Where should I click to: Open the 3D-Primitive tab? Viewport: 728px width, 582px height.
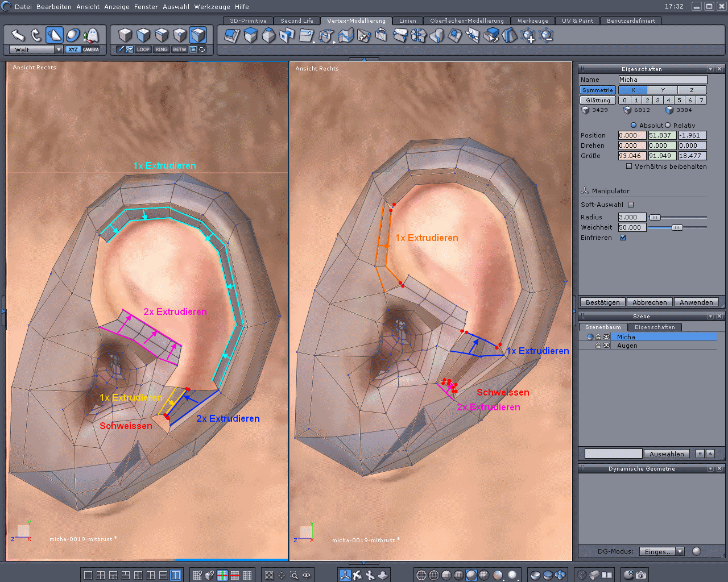(248, 20)
